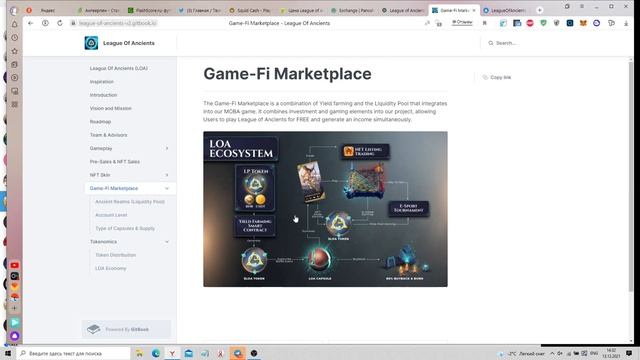
Task: Open the browser downloads arrow icon
Action: coord(626,23)
